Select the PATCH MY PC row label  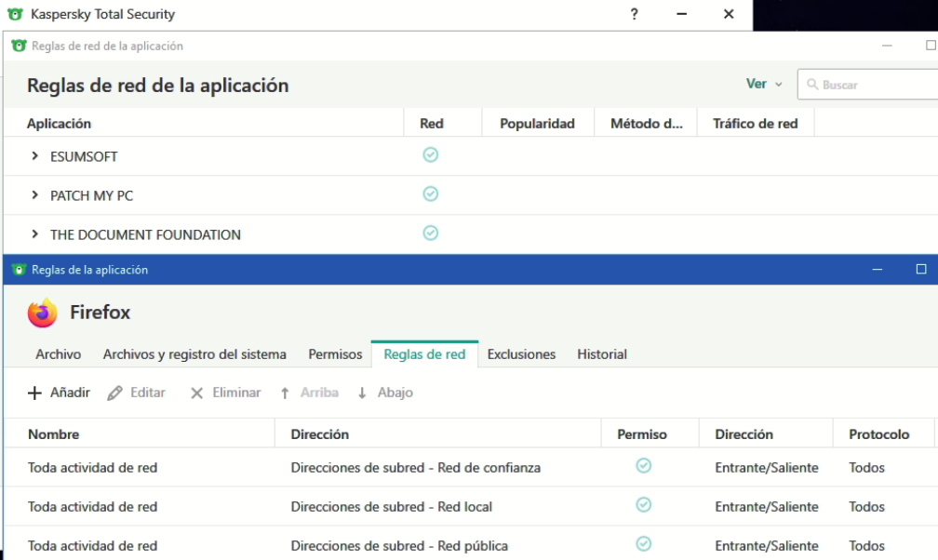pos(91,195)
